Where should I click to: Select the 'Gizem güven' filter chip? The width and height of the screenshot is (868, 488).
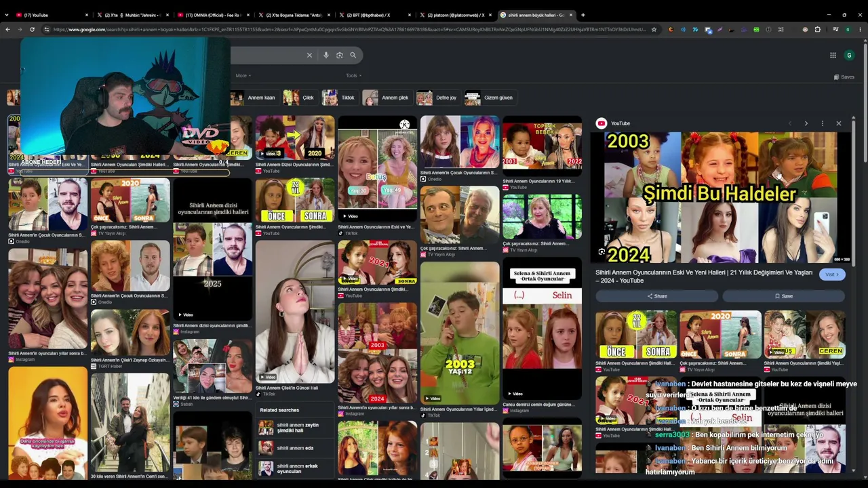coord(490,98)
